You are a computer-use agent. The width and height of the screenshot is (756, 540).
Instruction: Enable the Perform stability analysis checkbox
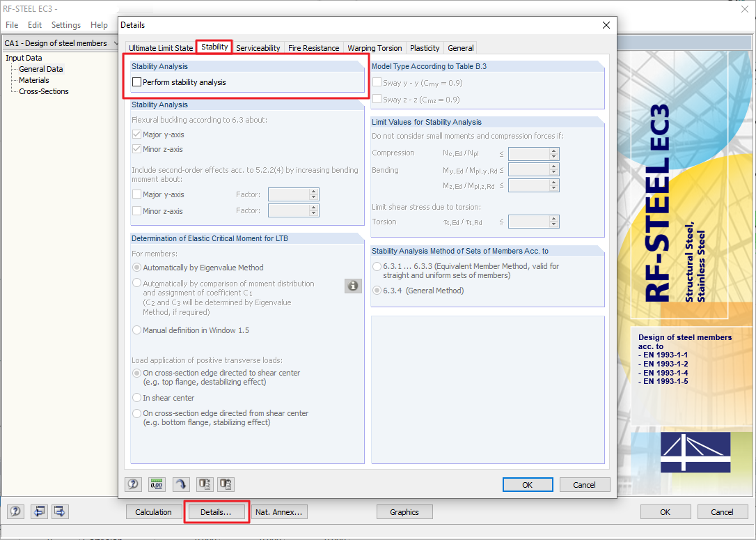click(x=136, y=82)
